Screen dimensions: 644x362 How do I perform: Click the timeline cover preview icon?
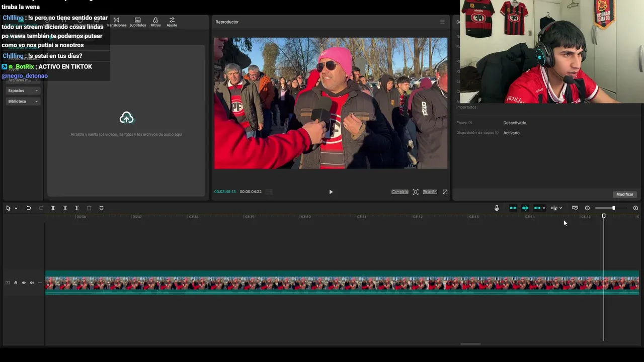[x=575, y=208]
